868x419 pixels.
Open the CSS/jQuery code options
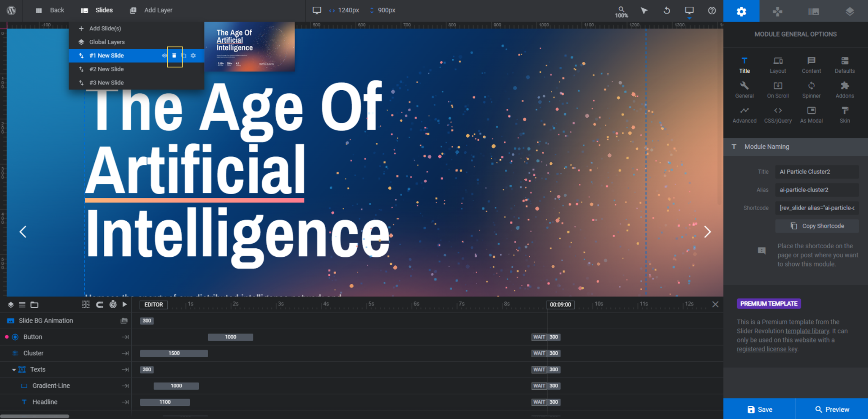(778, 115)
